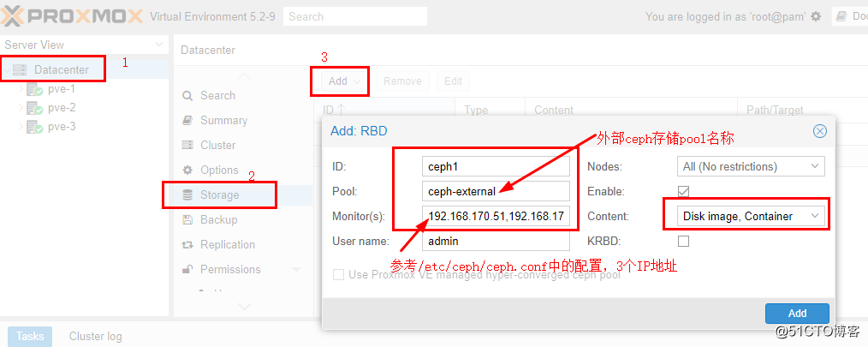
Task: Open the Permissions menu item
Action: coord(243,269)
